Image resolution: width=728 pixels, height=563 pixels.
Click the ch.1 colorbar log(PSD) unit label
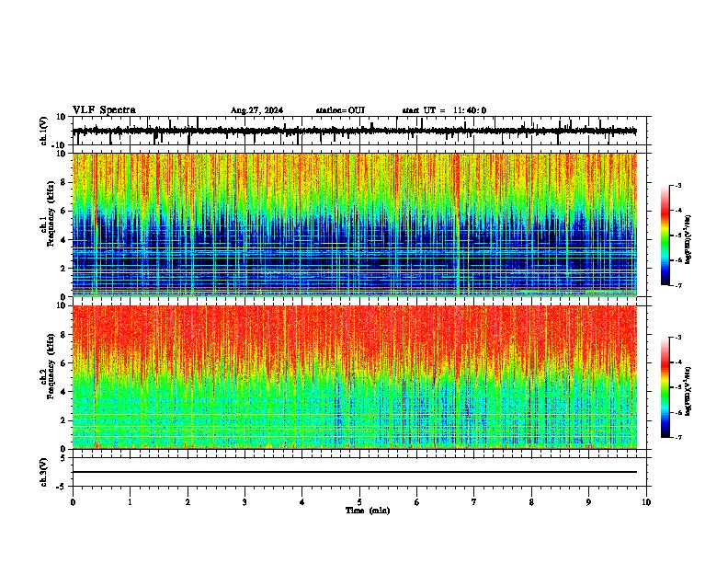click(688, 239)
